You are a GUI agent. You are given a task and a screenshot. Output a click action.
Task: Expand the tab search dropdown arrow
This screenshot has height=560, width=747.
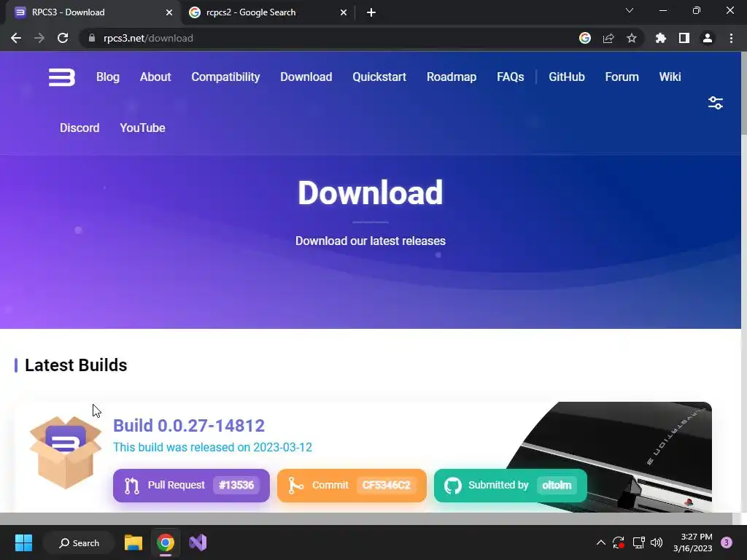[x=630, y=10]
